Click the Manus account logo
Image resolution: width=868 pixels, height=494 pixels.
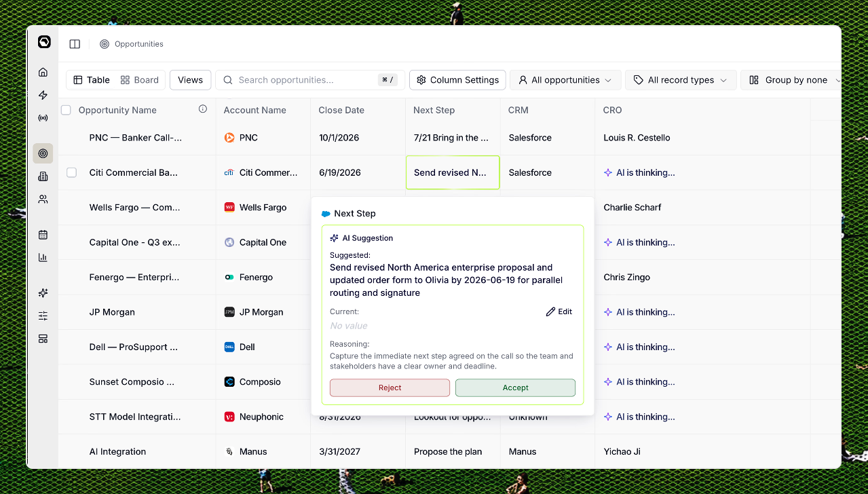click(229, 452)
